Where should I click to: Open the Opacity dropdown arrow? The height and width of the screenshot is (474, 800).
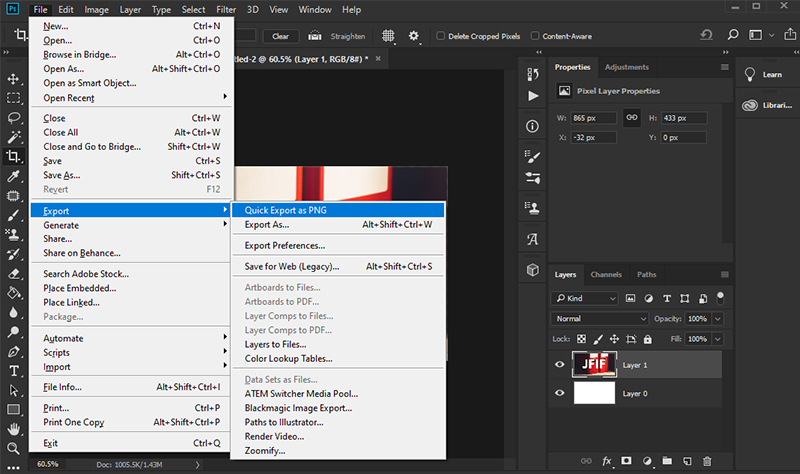coord(718,318)
